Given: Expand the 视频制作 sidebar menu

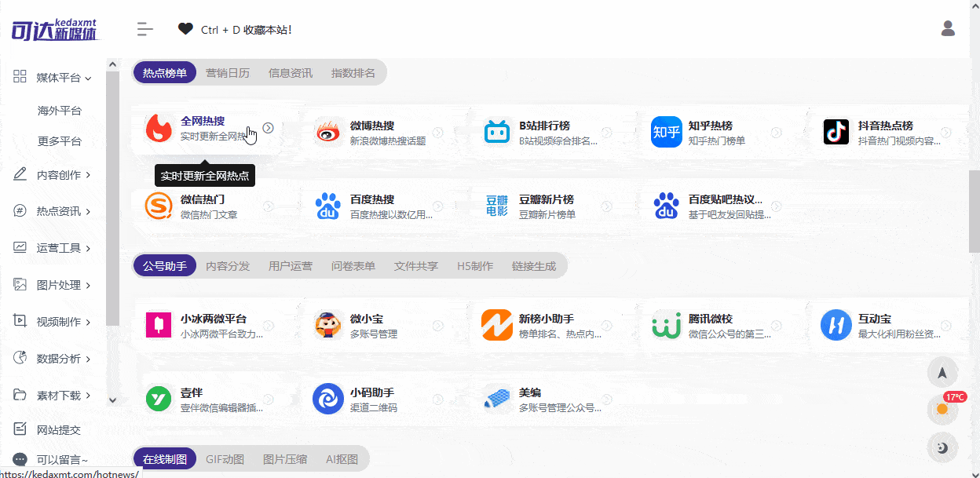Looking at the screenshot, I should point(52,322).
